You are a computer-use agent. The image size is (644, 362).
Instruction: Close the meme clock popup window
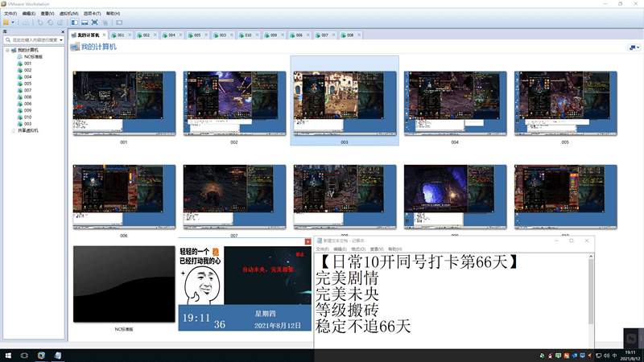point(308,242)
